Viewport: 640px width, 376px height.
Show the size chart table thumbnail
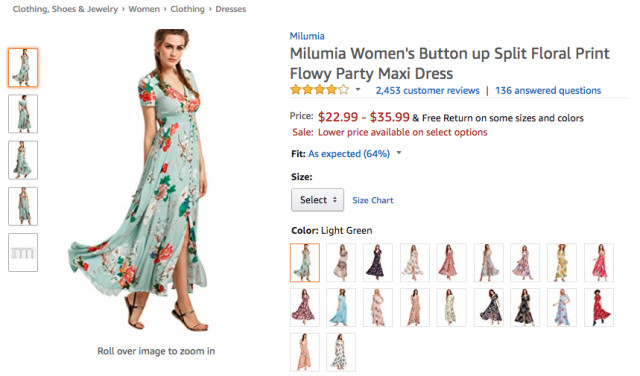(23, 252)
